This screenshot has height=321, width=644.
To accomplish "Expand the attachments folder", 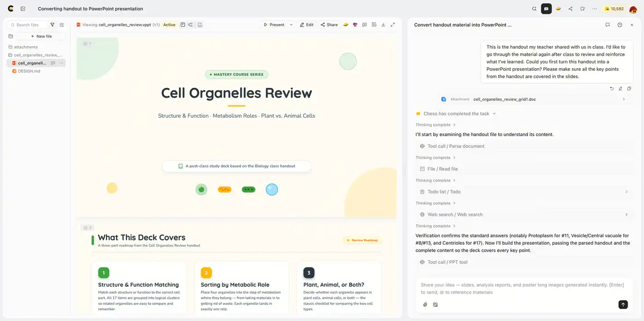I will coord(26,47).
